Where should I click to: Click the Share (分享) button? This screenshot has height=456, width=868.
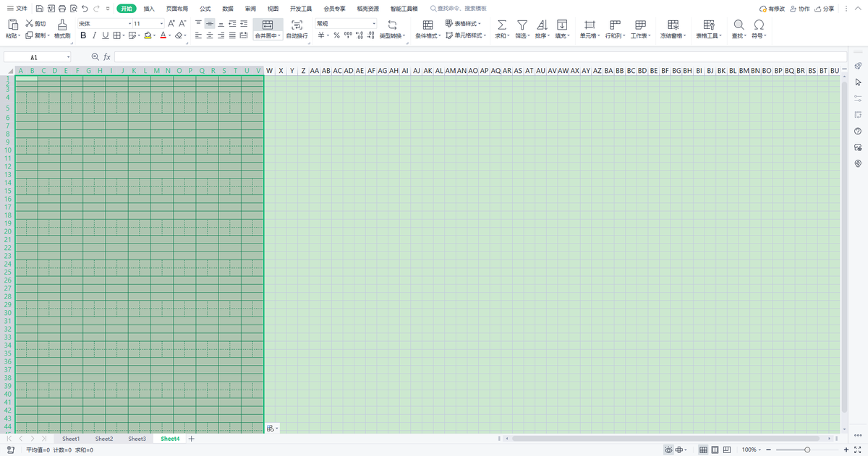(x=824, y=9)
